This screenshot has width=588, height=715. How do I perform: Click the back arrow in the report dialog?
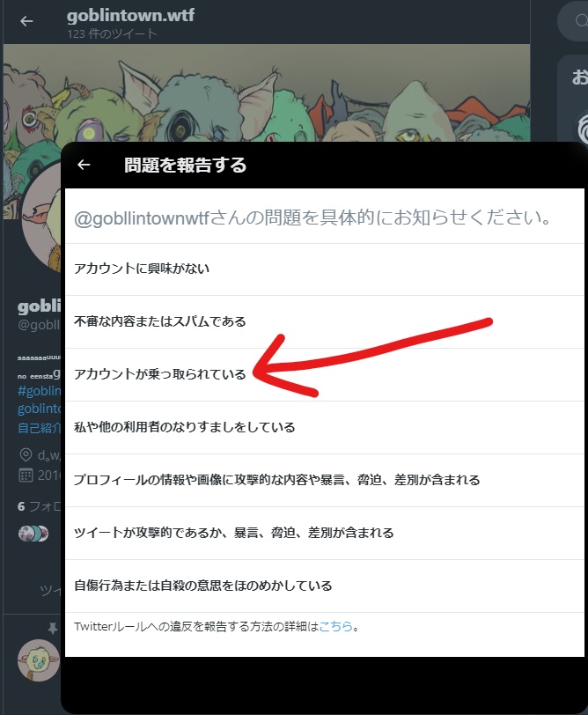point(84,165)
